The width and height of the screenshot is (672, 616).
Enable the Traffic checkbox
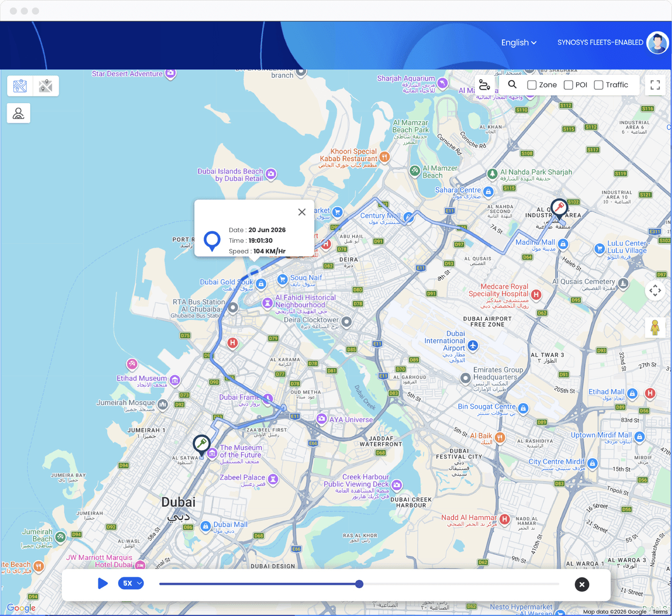click(x=599, y=85)
